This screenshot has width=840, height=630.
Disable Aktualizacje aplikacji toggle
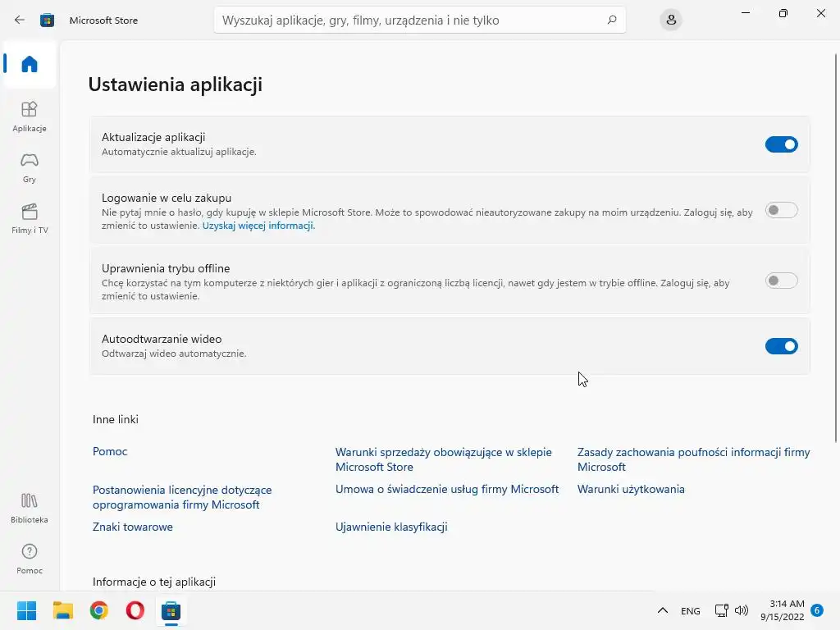pos(781,144)
